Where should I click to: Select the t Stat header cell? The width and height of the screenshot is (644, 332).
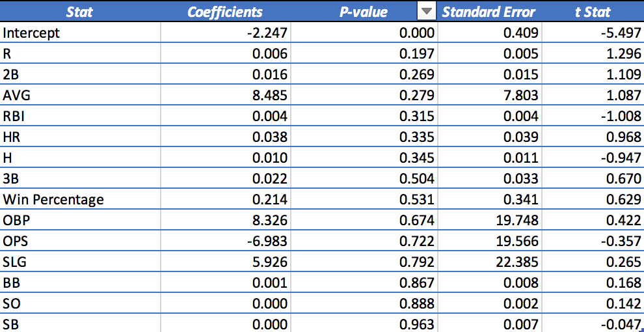click(593, 11)
